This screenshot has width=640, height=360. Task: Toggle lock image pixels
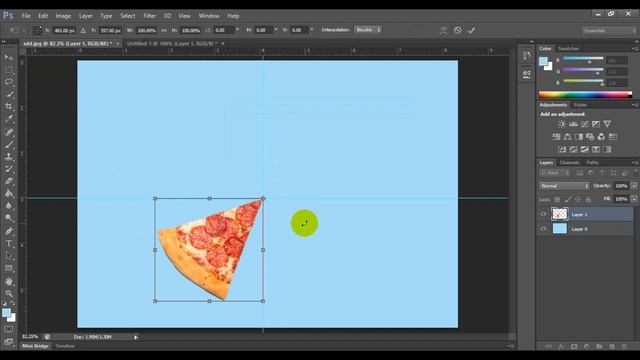click(x=568, y=199)
